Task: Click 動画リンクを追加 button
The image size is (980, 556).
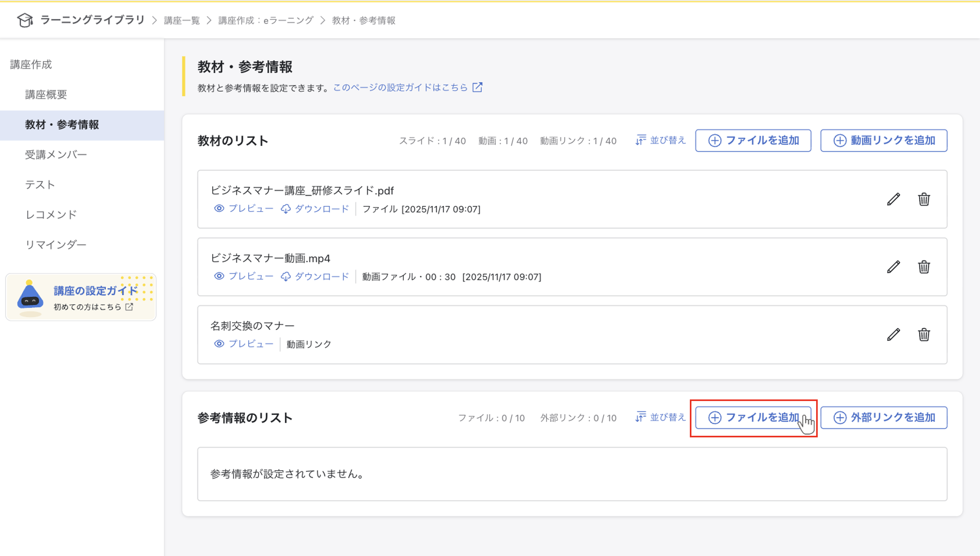Action: tap(883, 140)
